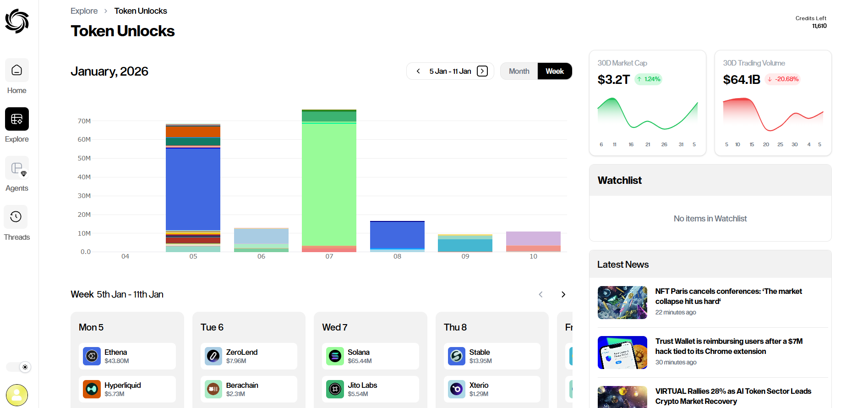Open Ethena $43.80M unlock name
This screenshot has width=868, height=408.
(115, 352)
